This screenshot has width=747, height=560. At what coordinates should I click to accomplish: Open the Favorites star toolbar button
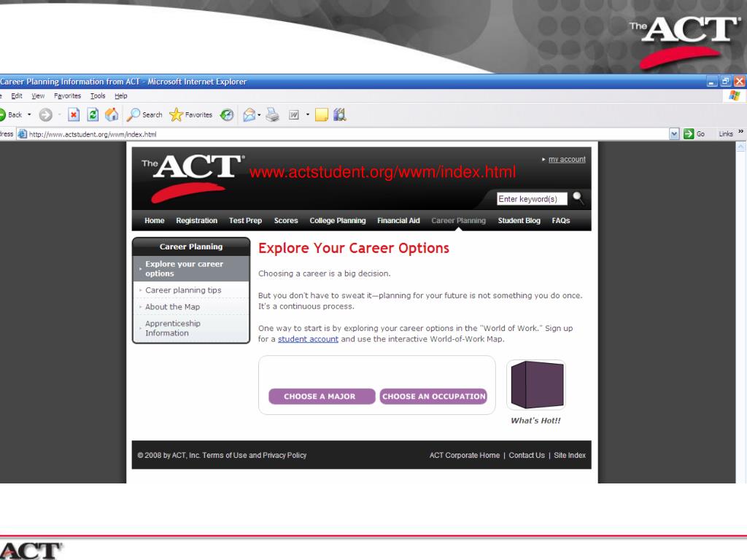191,114
